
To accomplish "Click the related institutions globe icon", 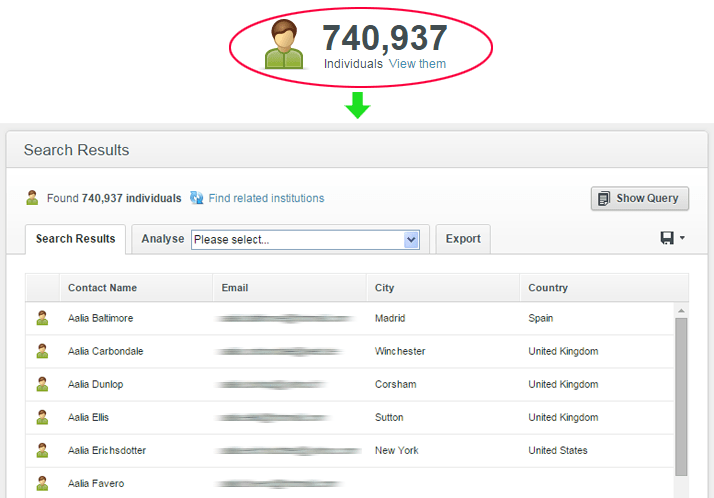I will [x=197, y=198].
